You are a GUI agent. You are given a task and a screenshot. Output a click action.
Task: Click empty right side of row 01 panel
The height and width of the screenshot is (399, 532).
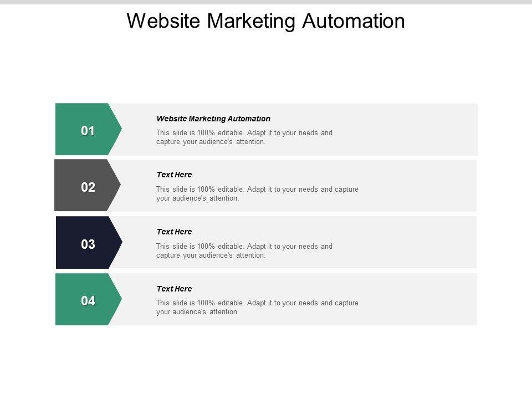coord(421,130)
